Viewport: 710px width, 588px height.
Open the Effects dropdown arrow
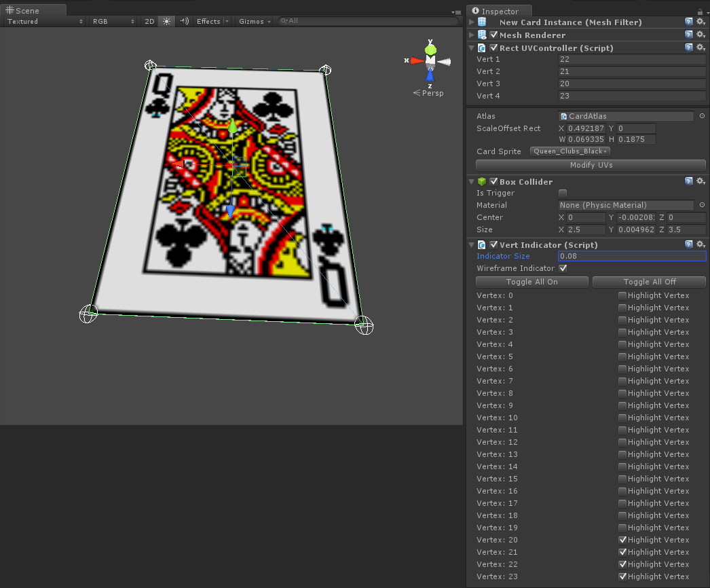[227, 21]
